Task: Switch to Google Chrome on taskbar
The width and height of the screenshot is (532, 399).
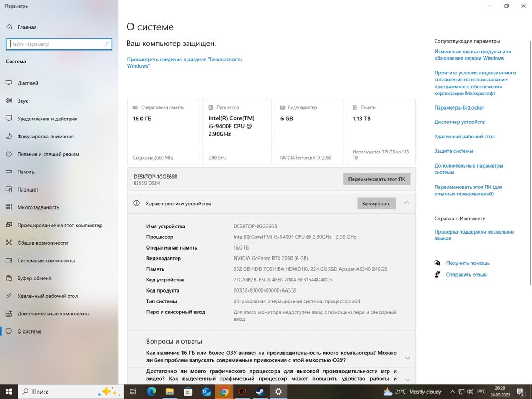Action: tap(224, 392)
